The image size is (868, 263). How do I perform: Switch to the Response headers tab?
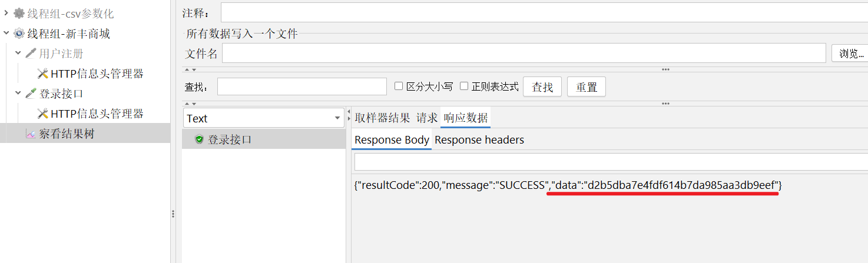pyautogui.click(x=479, y=140)
